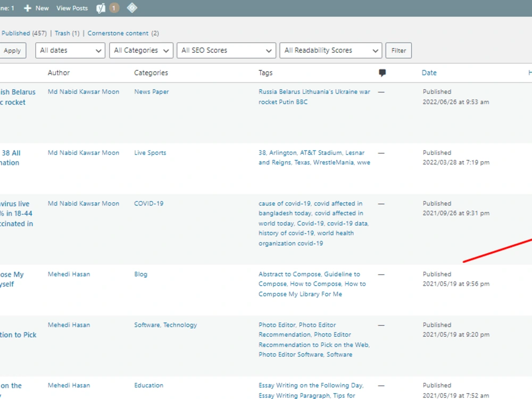Open Education category link

(148, 385)
